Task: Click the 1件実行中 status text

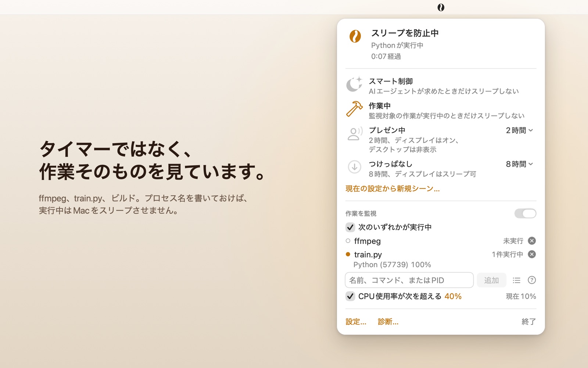Action: [507, 254]
